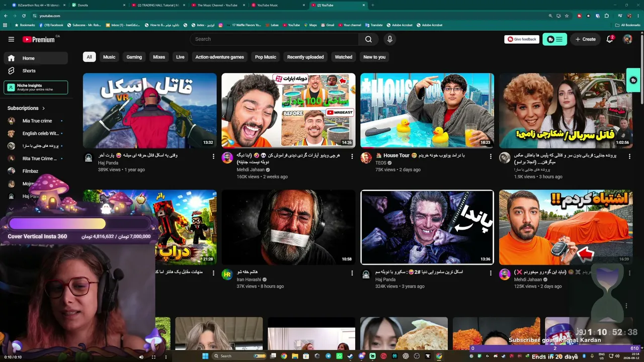Click the Shorts icon in the sidebar
The width and height of the screenshot is (644, 362).
[11, 71]
